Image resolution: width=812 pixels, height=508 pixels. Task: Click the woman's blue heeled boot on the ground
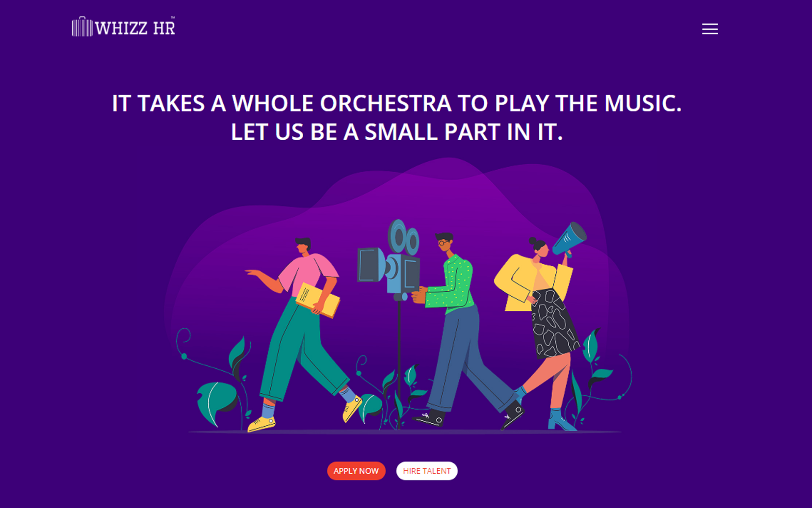pyautogui.click(x=561, y=420)
